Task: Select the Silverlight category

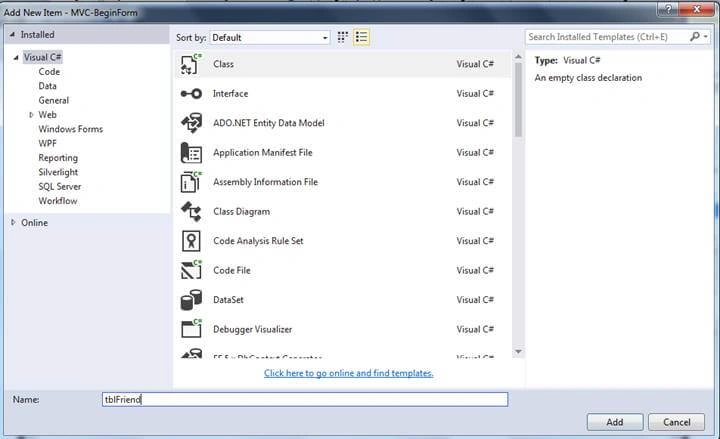Action: pyautogui.click(x=58, y=172)
